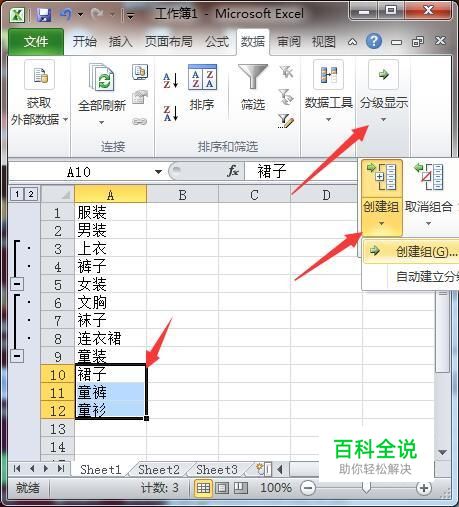Sort Z to A descending
Screen dimensions: 459x507
click(x=171, y=113)
